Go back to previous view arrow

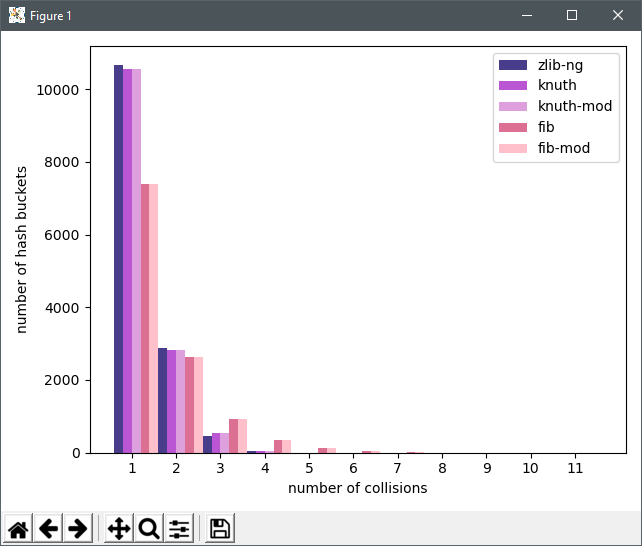tap(48, 528)
